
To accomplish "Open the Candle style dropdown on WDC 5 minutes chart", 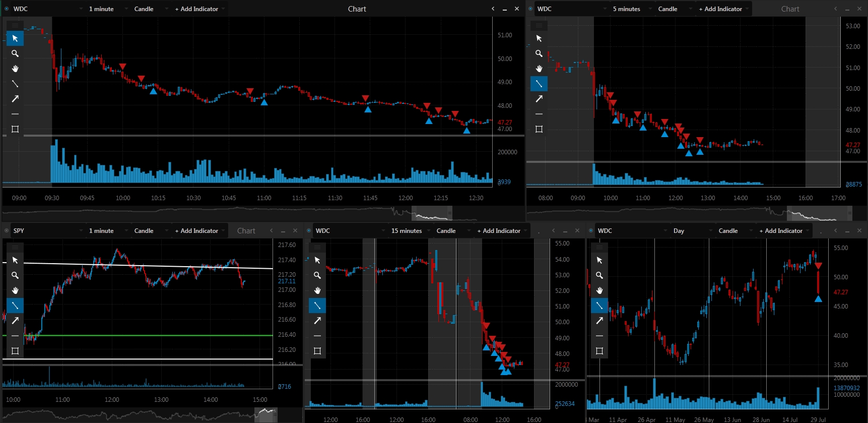I will (x=675, y=9).
